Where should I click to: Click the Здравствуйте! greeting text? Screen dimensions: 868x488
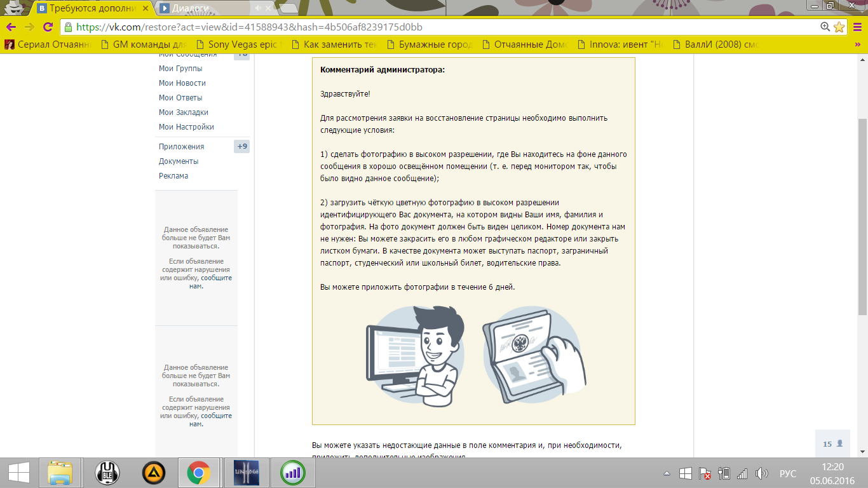click(345, 94)
